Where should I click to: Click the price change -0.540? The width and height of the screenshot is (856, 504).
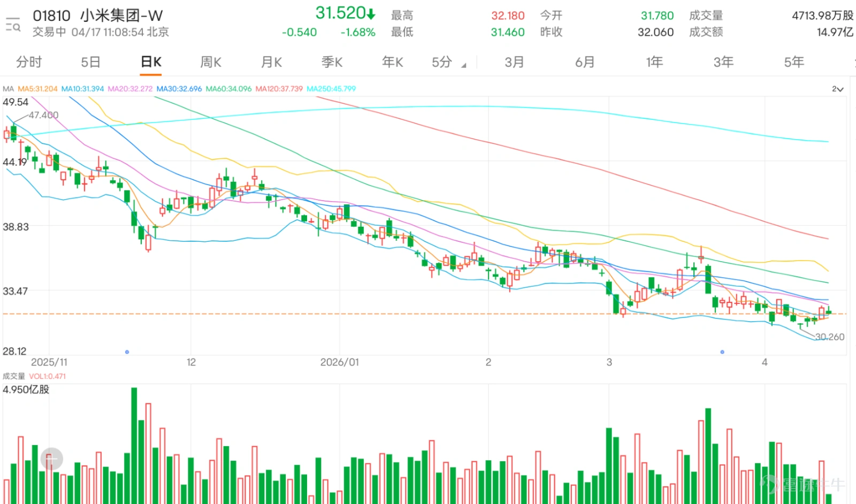coord(300,32)
